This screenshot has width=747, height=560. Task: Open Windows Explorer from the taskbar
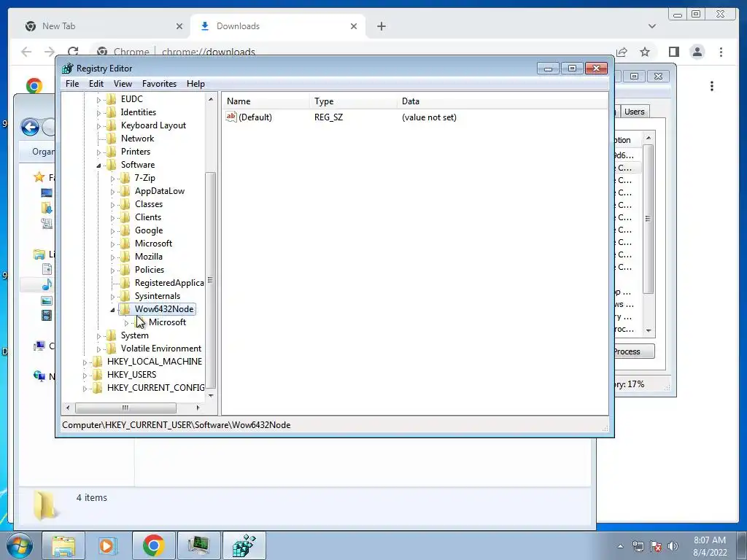63,545
